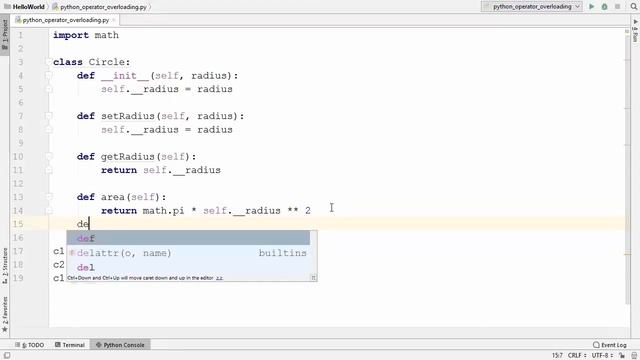Screen dimensions: 640x360
Task: Toggle tool window buttons icon in corner
Action: point(7,356)
